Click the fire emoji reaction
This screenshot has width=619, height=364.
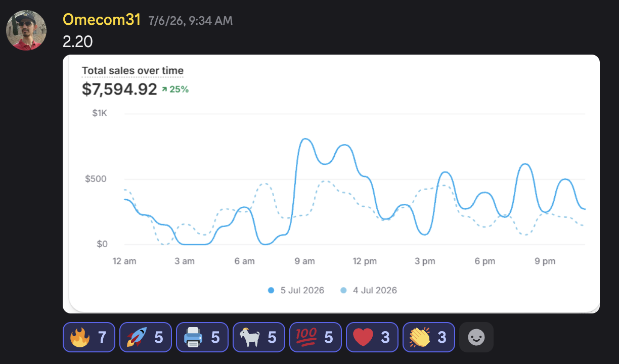click(89, 337)
